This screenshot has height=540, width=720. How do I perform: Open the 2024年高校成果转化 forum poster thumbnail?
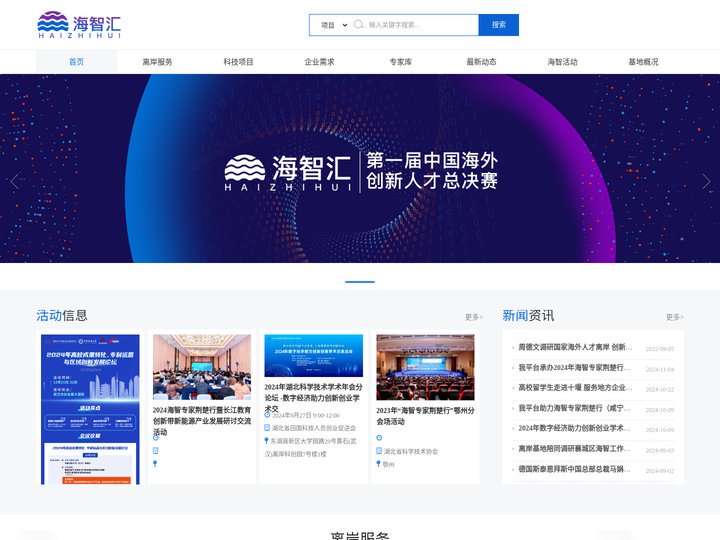pos(90,409)
